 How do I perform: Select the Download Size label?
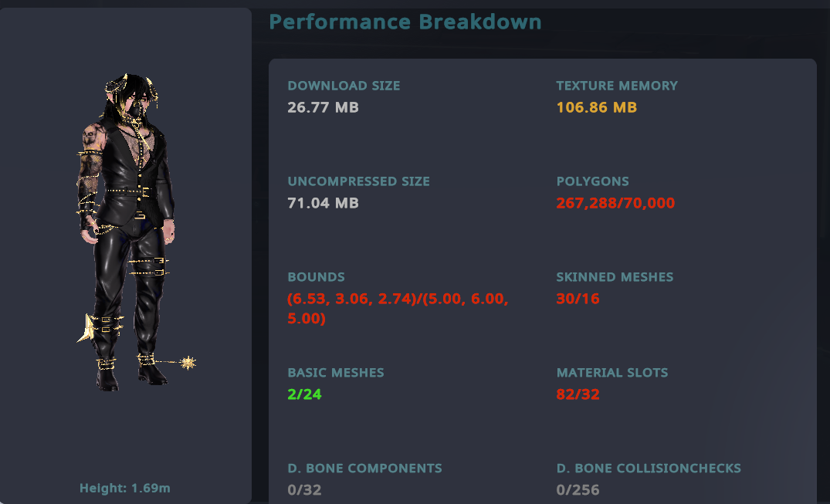click(344, 86)
